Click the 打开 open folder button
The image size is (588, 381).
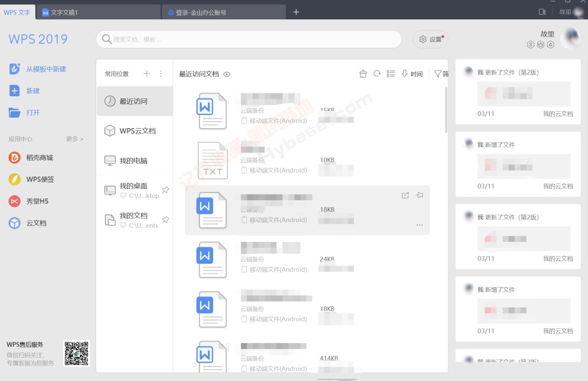24,113
